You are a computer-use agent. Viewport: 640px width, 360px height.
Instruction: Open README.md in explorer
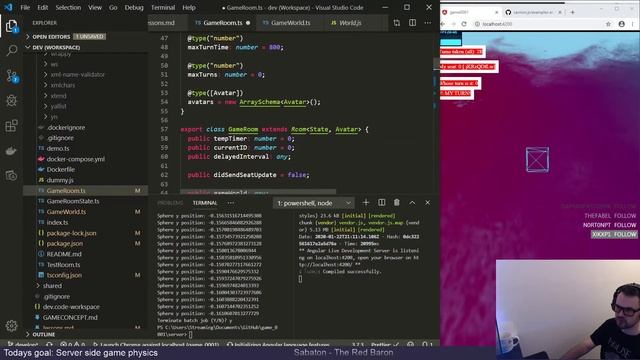64,254
